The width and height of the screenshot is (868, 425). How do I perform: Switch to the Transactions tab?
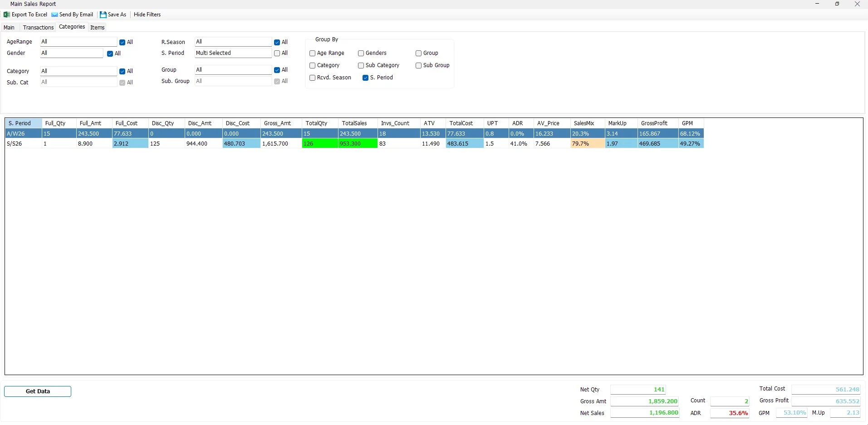38,27
